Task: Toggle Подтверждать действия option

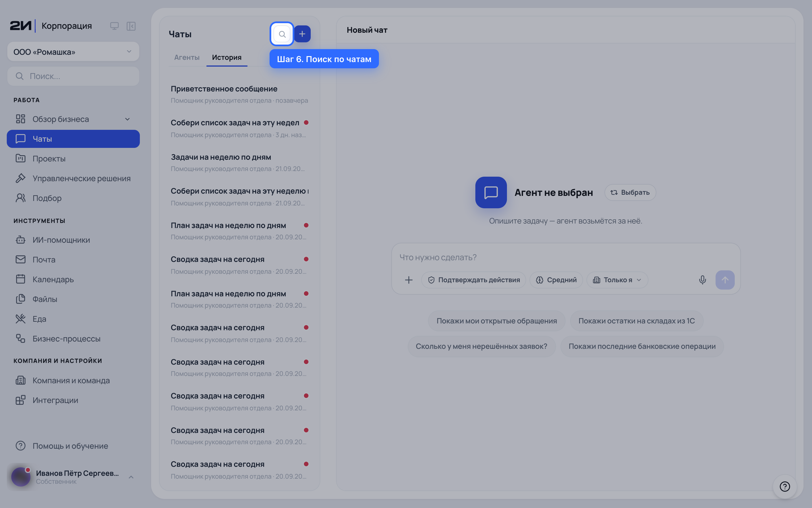Action: pos(473,280)
